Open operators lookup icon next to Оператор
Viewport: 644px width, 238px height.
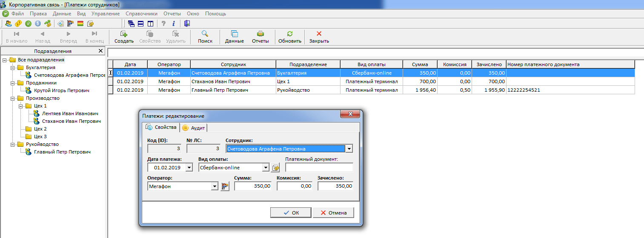[x=225, y=186]
